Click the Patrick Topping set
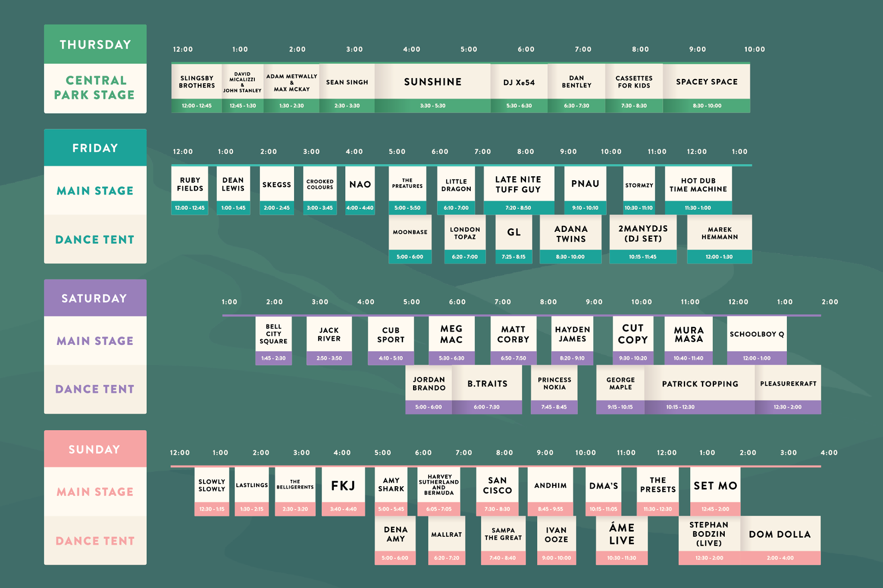 pyautogui.click(x=700, y=389)
